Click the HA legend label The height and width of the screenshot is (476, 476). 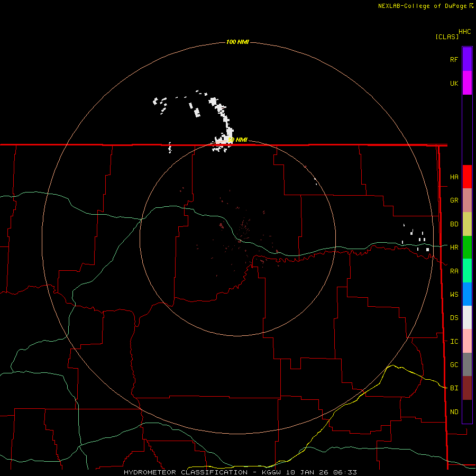(454, 177)
